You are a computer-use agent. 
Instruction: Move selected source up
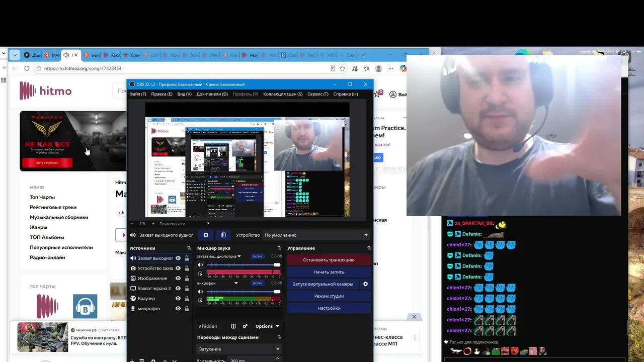(x=165, y=360)
